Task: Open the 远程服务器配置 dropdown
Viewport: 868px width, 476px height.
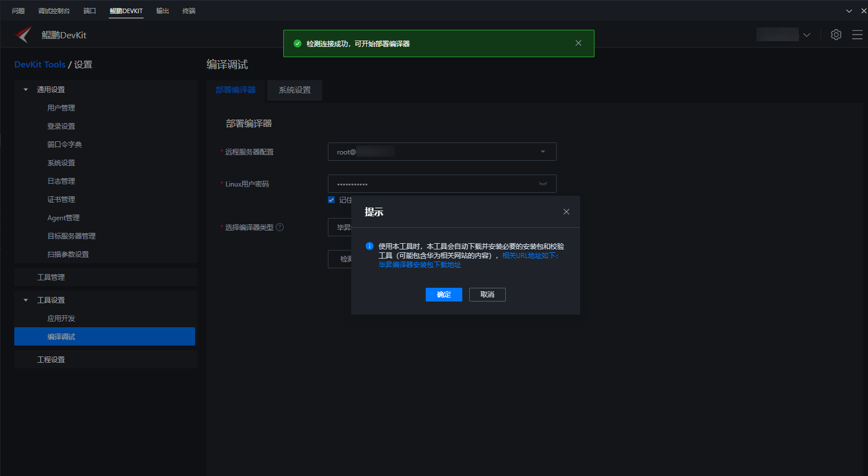Action: click(442, 152)
